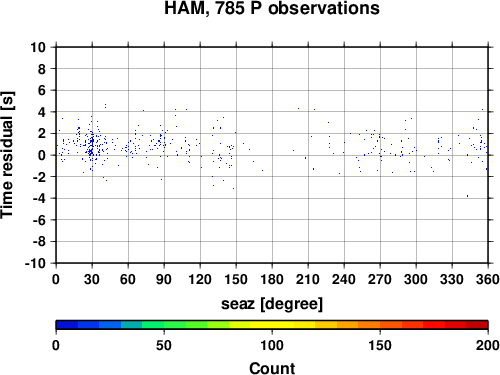Viewport: 500px width, 375px height.
Task: Click the x-axis tick label 30
Action: (x=92, y=279)
